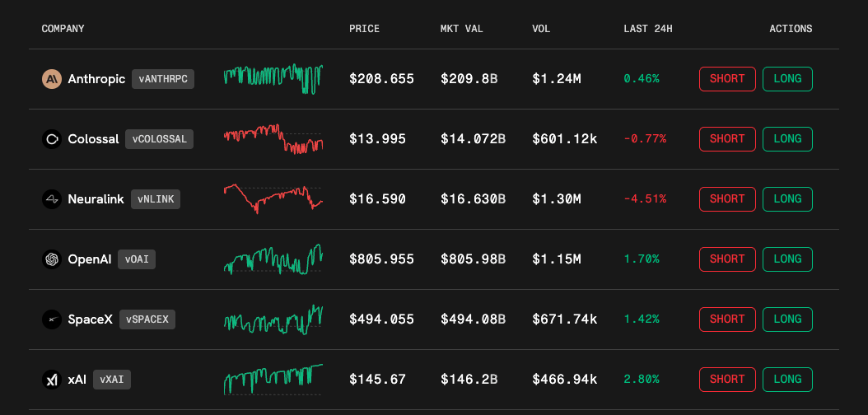
Task: Click the Colossal company logo icon
Action: click(52, 139)
